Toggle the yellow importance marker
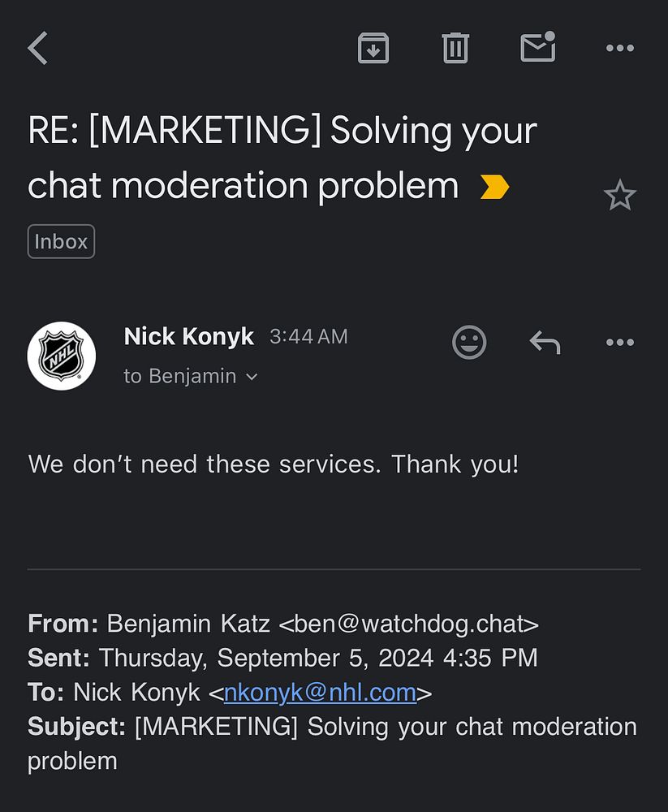 point(494,188)
